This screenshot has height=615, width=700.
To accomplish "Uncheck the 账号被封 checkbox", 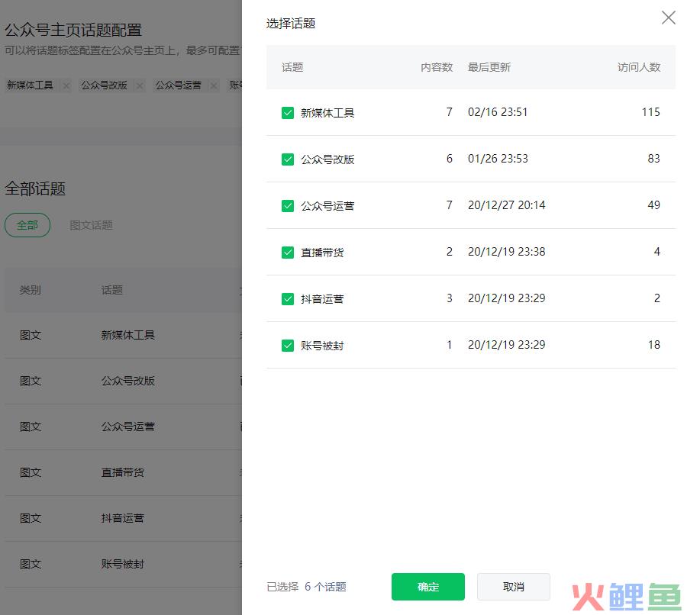I will tap(288, 346).
